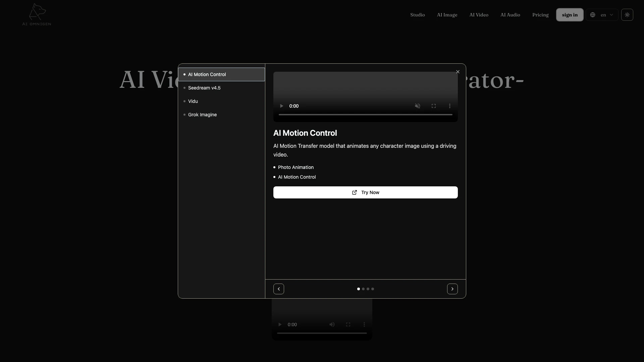Select Grok Imagine in the sidebar list
The image size is (644, 362).
point(202,115)
